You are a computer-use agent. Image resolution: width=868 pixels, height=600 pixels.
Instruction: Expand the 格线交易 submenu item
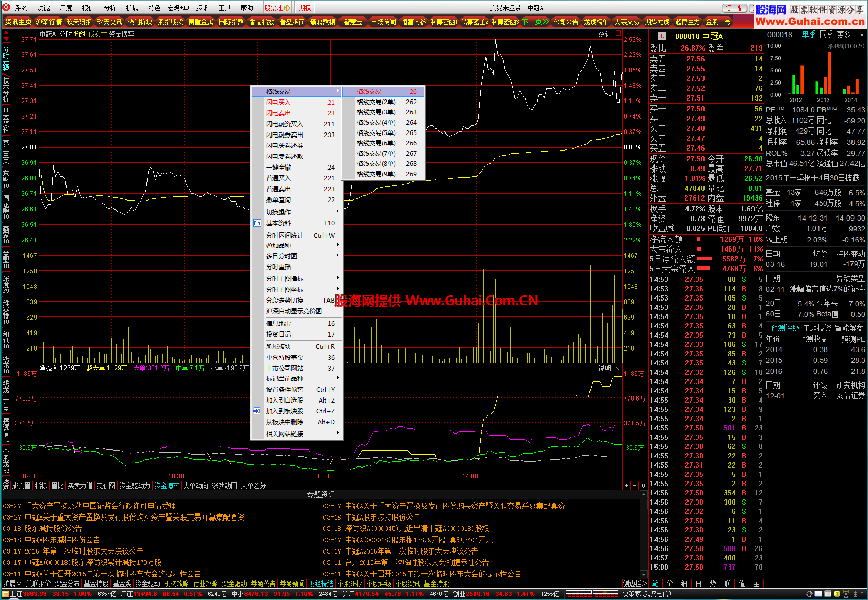click(297, 91)
